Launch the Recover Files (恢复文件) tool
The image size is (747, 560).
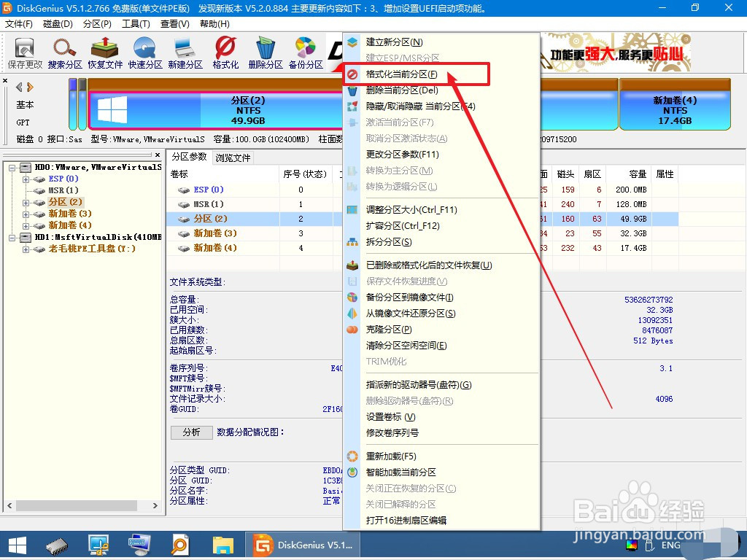[105, 52]
